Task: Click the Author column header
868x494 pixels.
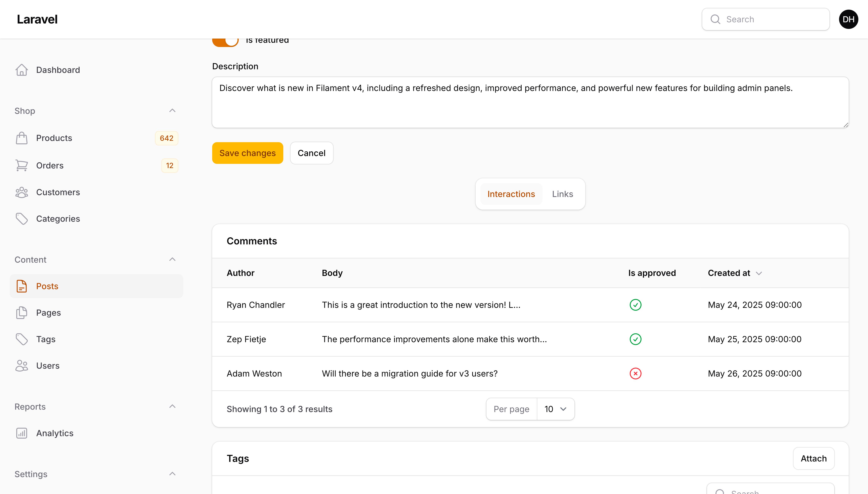Action: 240,273
